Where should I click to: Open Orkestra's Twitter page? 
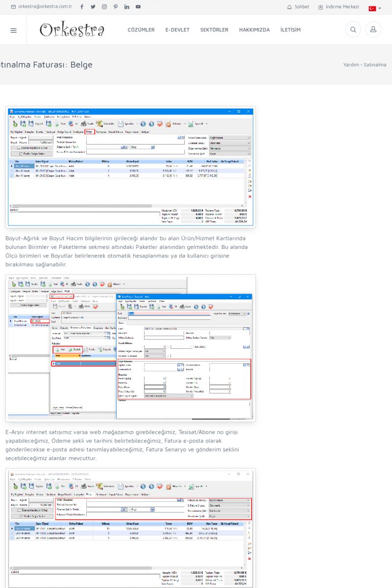click(x=93, y=7)
